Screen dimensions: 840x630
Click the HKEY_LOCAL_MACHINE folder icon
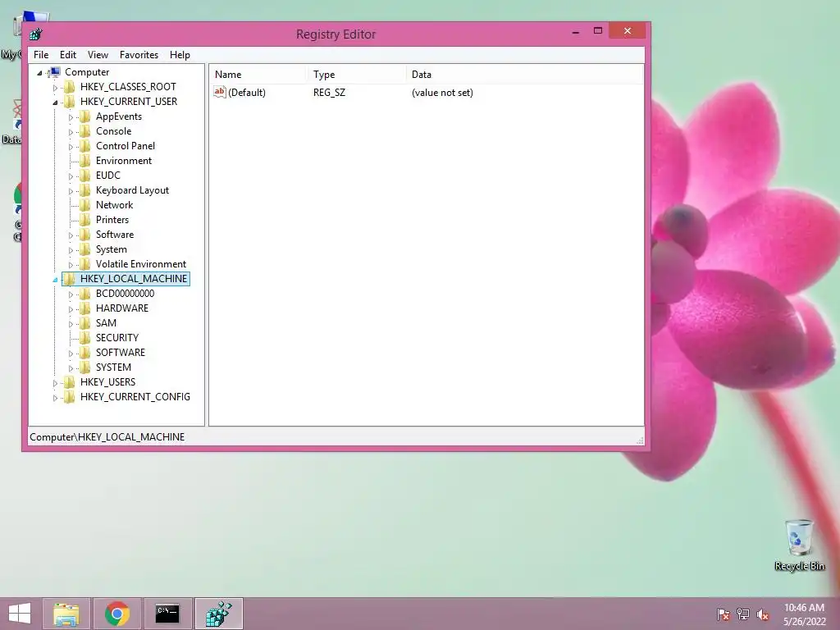tap(69, 279)
